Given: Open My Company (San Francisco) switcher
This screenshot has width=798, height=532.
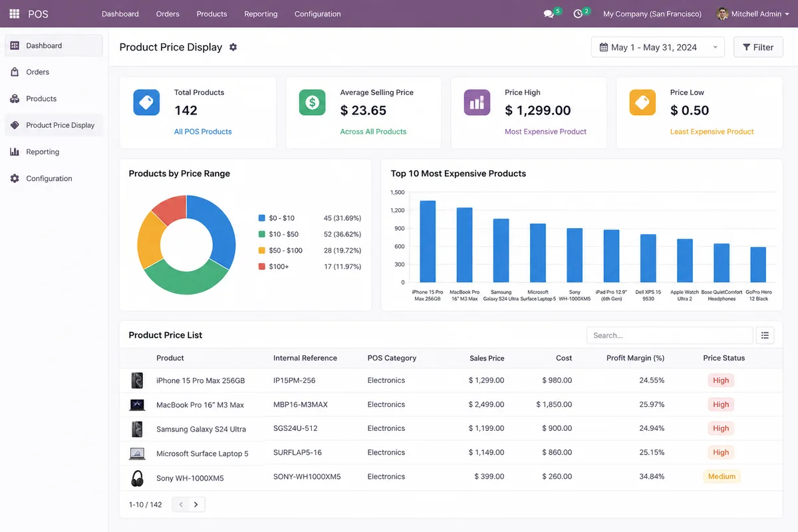Looking at the screenshot, I should click(x=652, y=14).
